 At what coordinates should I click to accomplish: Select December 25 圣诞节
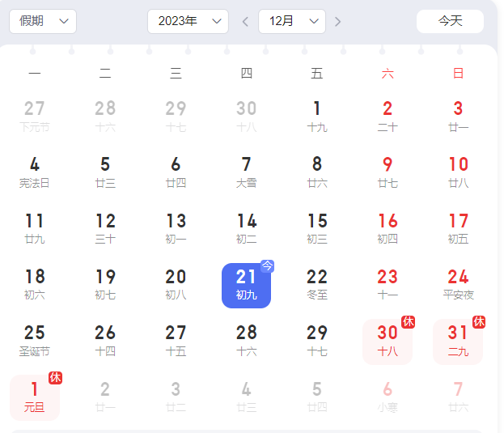[35, 341]
